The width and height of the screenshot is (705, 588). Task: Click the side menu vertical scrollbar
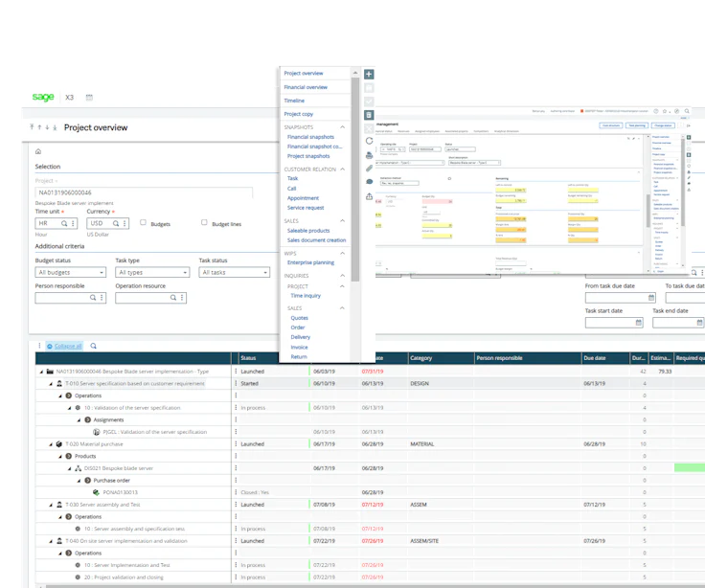click(355, 180)
